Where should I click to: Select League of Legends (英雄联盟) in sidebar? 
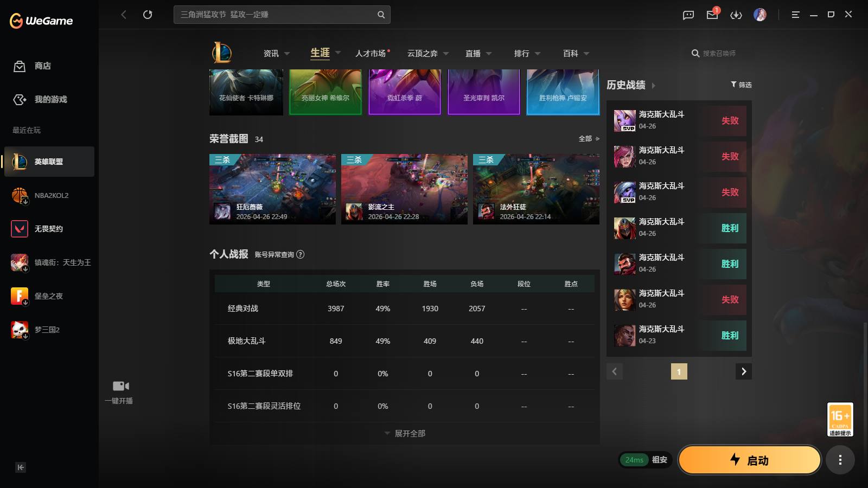point(49,162)
